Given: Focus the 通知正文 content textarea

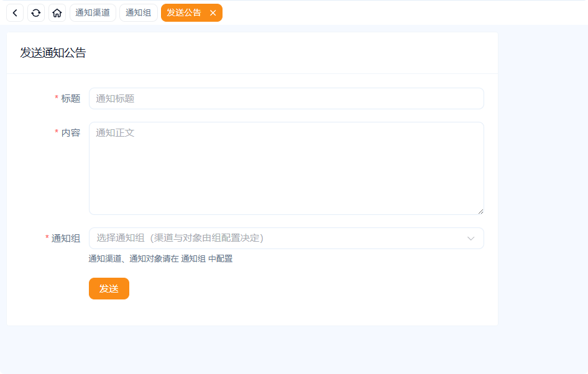Looking at the screenshot, I should pos(286,168).
